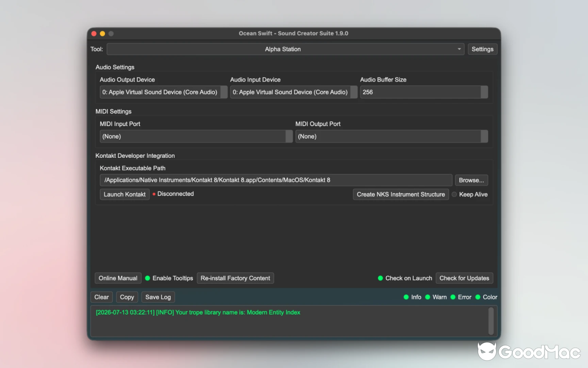This screenshot has width=588, height=368.
Task: Click Check for Updates
Action: [464, 278]
